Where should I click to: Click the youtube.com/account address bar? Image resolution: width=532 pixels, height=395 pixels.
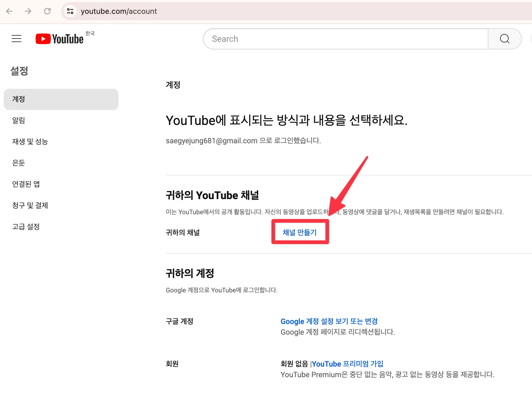(119, 11)
